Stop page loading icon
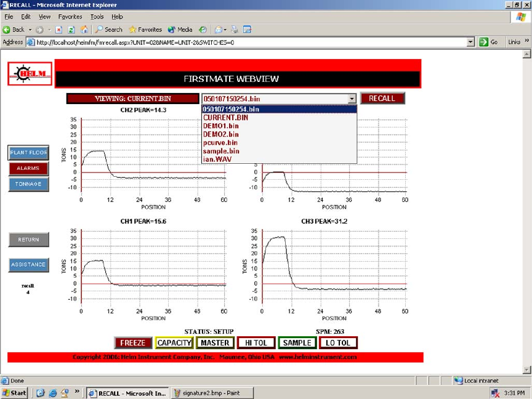Image resolution: width=532 pixels, height=399 pixels. [x=58, y=30]
